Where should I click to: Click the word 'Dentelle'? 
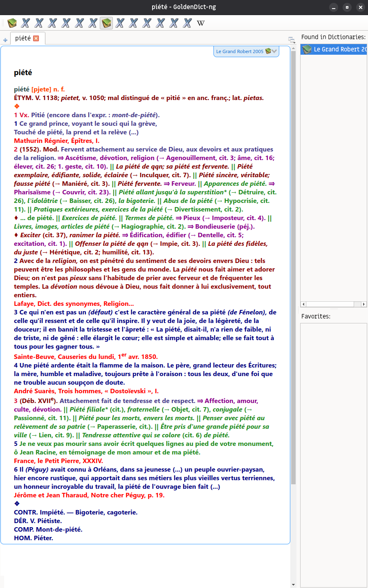pyautogui.click(x=211, y=235)
